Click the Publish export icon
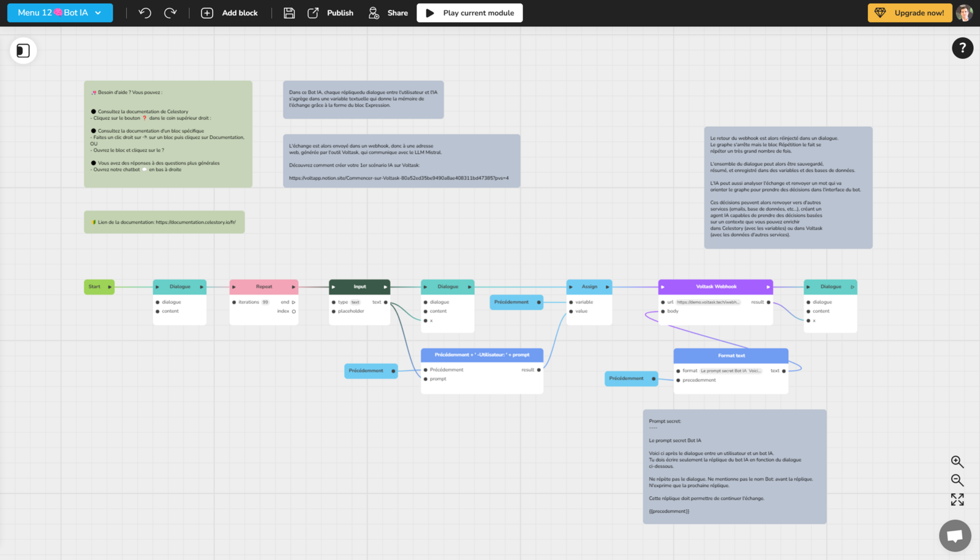The width and height of the screenshot is (980, 560). [x=313, y=13]
